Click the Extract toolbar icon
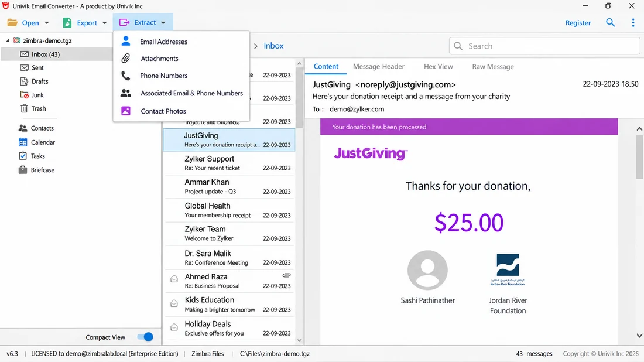 point(124,23)
